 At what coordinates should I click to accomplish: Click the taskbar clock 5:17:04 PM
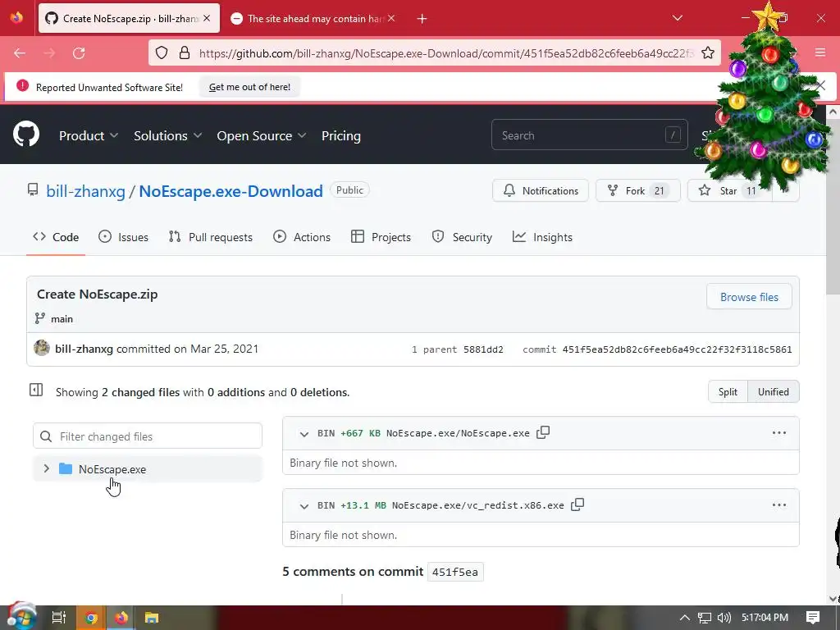point(765,618)
